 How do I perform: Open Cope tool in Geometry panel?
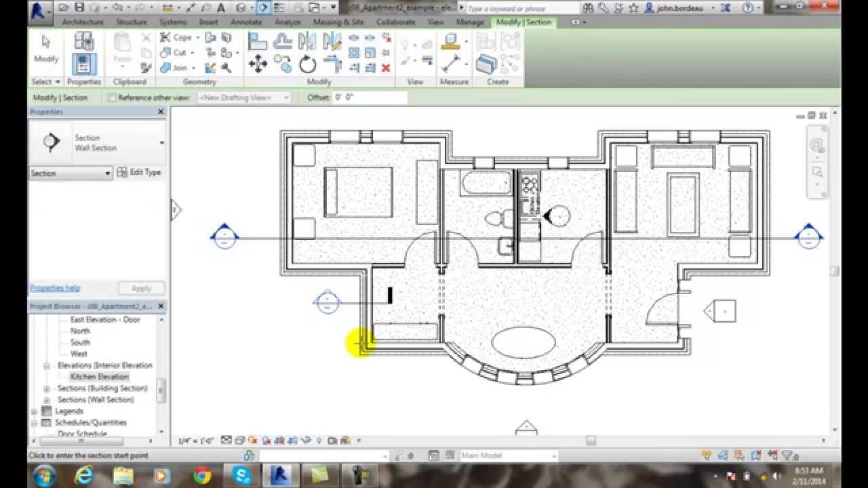[178, 38]
